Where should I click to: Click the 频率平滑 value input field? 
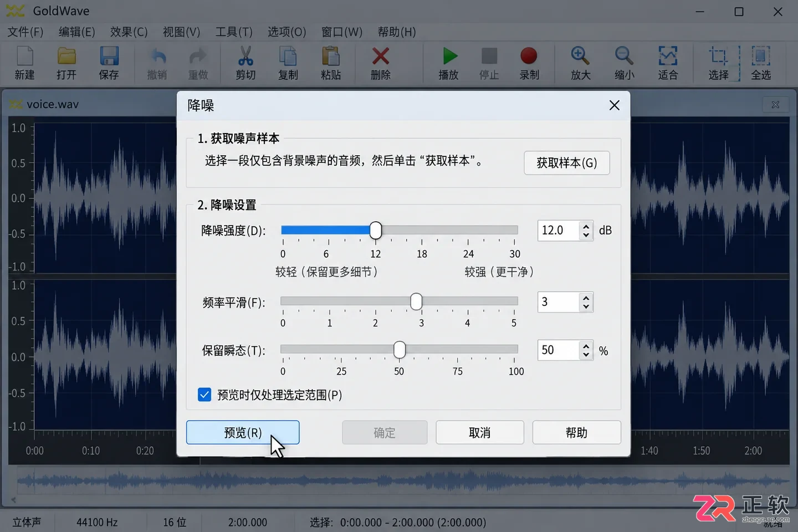[x=559, y=302]
